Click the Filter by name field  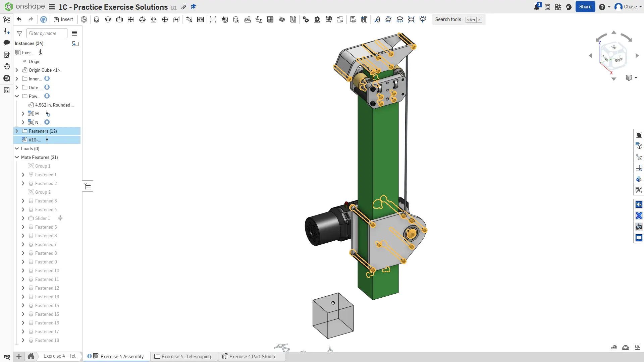point(47,33)
